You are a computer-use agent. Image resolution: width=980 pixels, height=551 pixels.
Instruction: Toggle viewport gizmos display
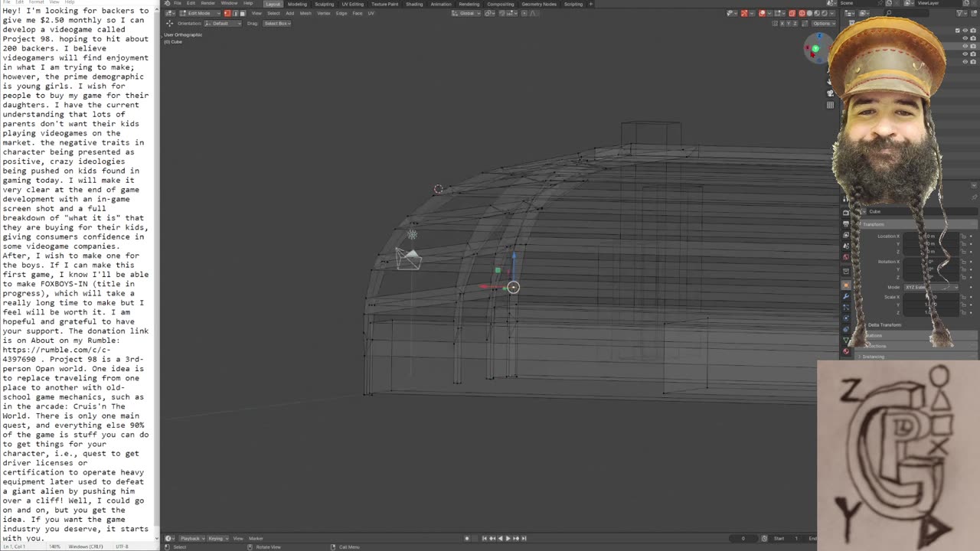click(x=744, y=13)
